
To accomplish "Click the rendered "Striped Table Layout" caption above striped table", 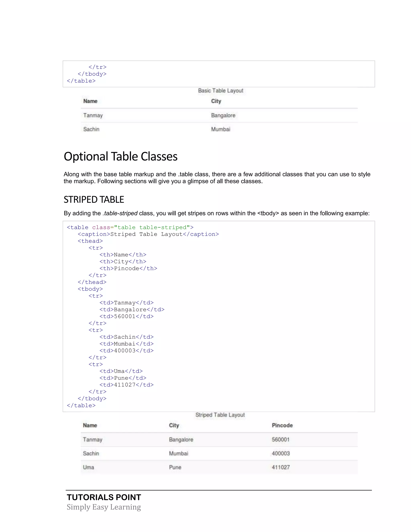I will click(x=220, y=415).
